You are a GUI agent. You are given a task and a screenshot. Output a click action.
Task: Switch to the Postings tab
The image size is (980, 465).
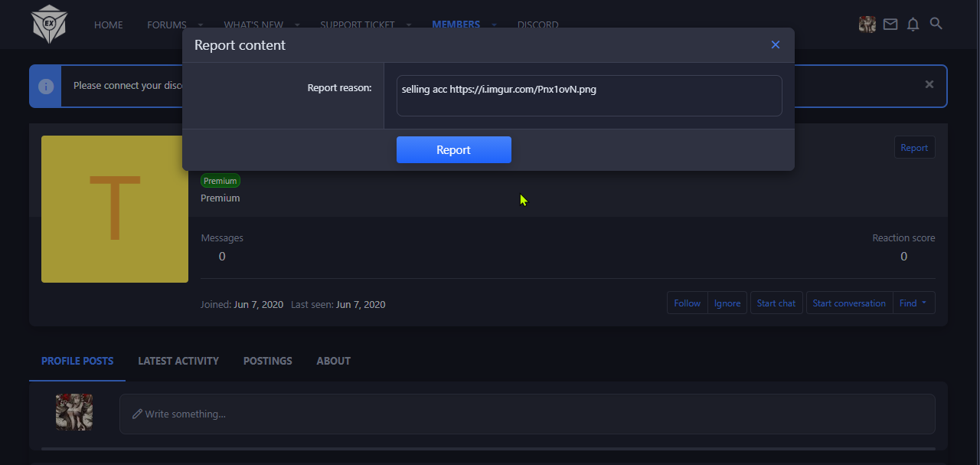[267, 361]
